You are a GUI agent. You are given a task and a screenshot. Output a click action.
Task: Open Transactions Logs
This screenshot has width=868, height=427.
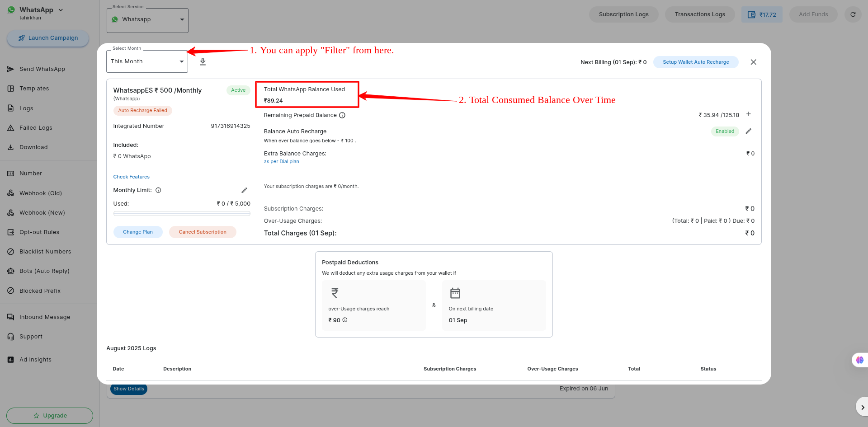click(x=700, y=14)
